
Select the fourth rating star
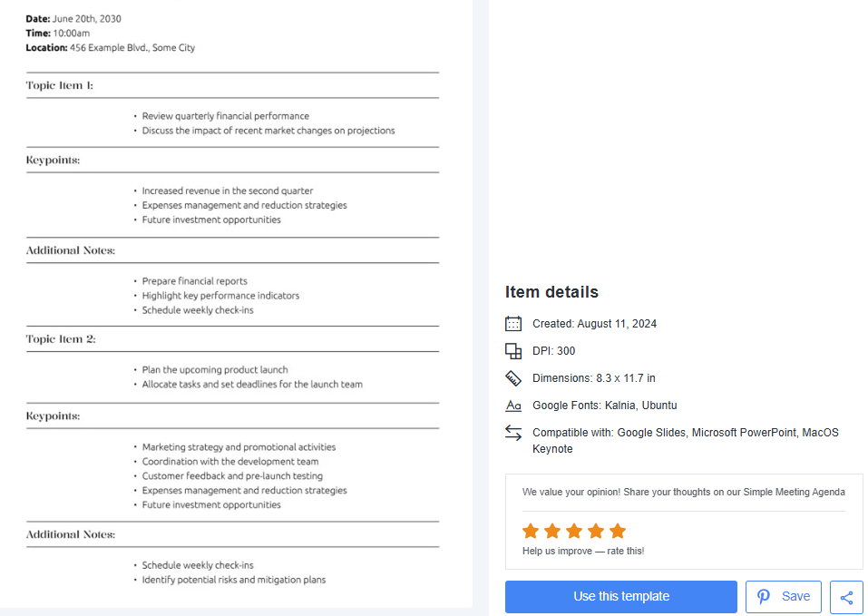click(596, 532)
